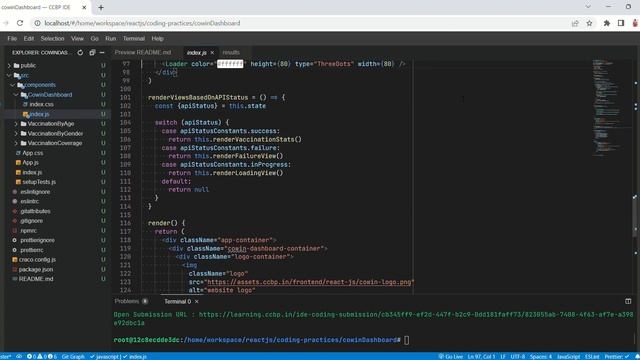Image resolution: width=640 pixels, height=360 pixels.
Task: Open Git Graph from status bar
Action: pos(73,356)
